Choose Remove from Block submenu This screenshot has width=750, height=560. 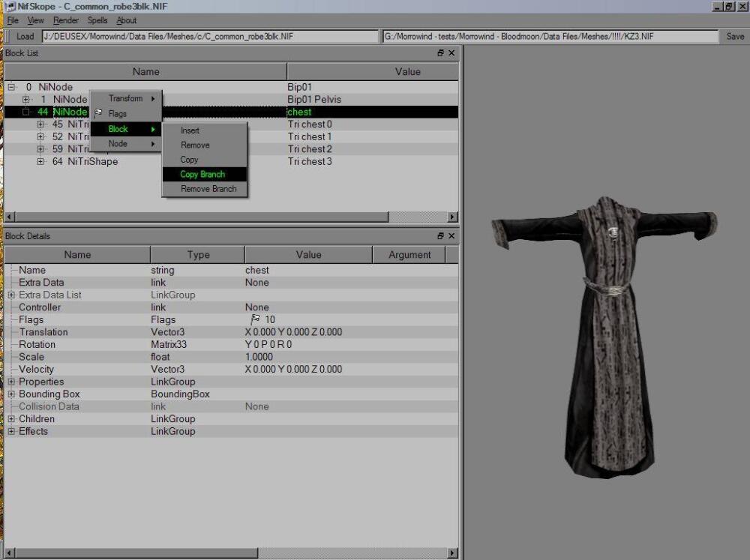[x=205, y=145]
